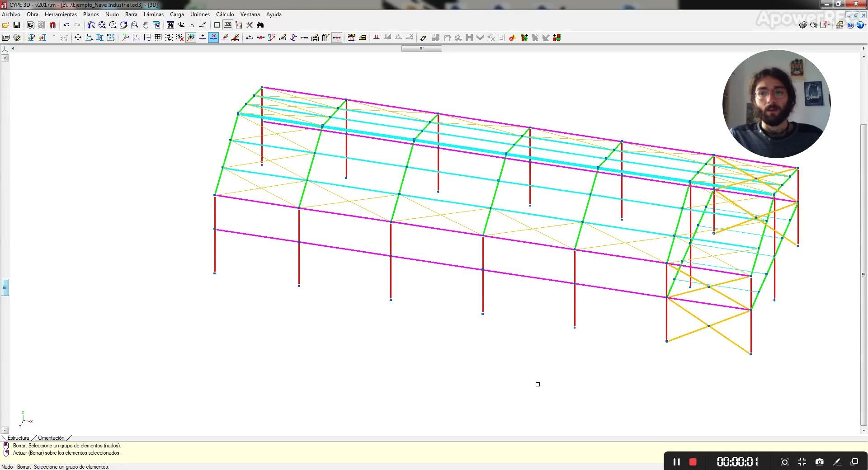Click the green and red plus blocks icon
This screenshot has width=868, height=470.
click(x=557, y=38)
